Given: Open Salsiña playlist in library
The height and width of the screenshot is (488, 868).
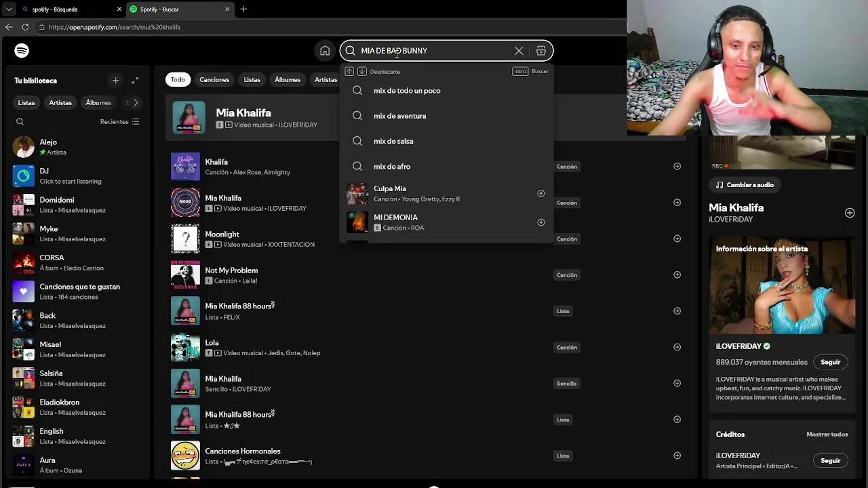Looking at the screenshot, I should tap(77, 378).
